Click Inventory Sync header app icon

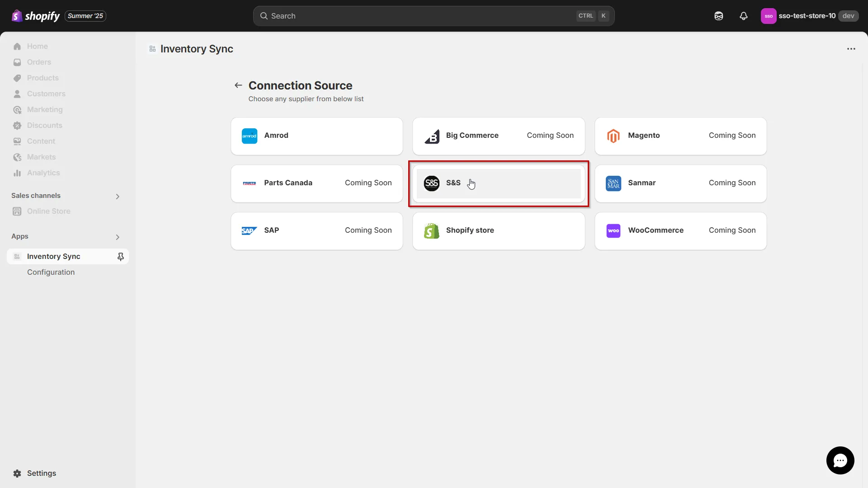[x=153, y=49]
